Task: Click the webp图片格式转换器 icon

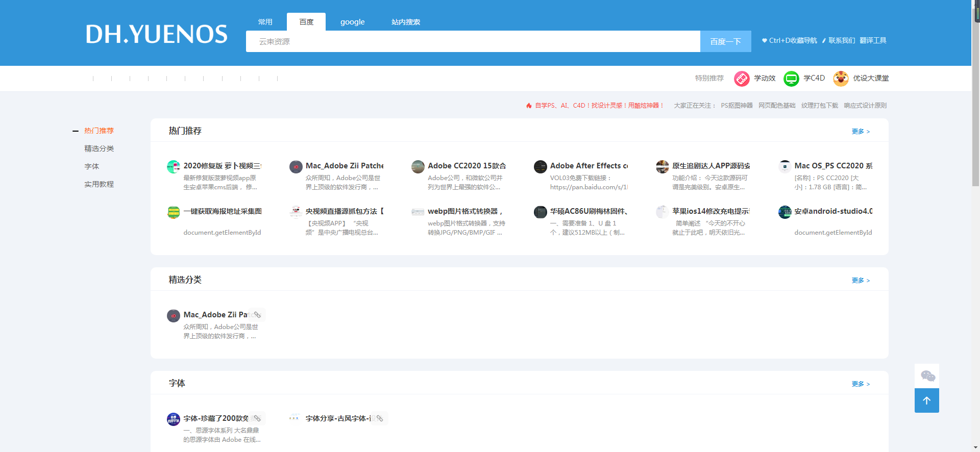Action: point(418,212)
